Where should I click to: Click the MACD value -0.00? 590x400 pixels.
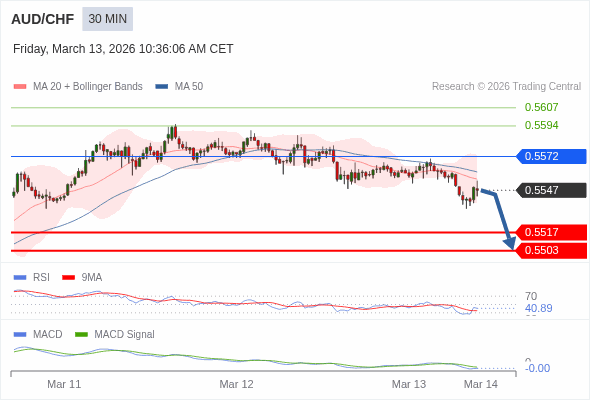(x=537, y=368)
